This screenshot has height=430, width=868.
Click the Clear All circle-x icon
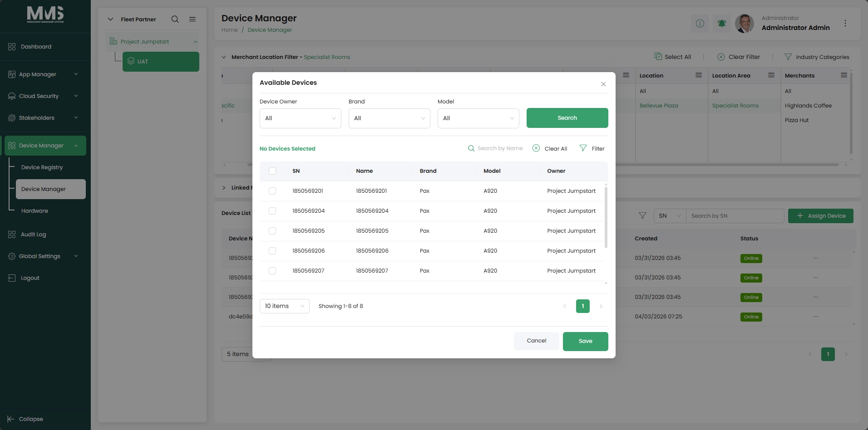(536, 148)
